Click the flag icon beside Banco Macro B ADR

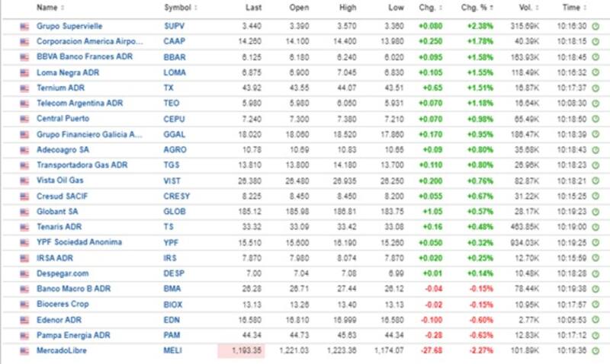coord(24,289)
